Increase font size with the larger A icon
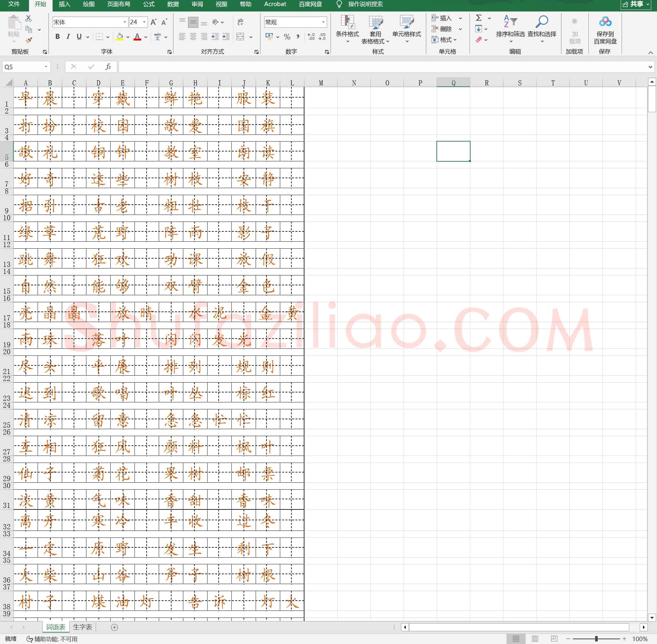The width and height of the screenshot is (657, 644). [154, 22]
